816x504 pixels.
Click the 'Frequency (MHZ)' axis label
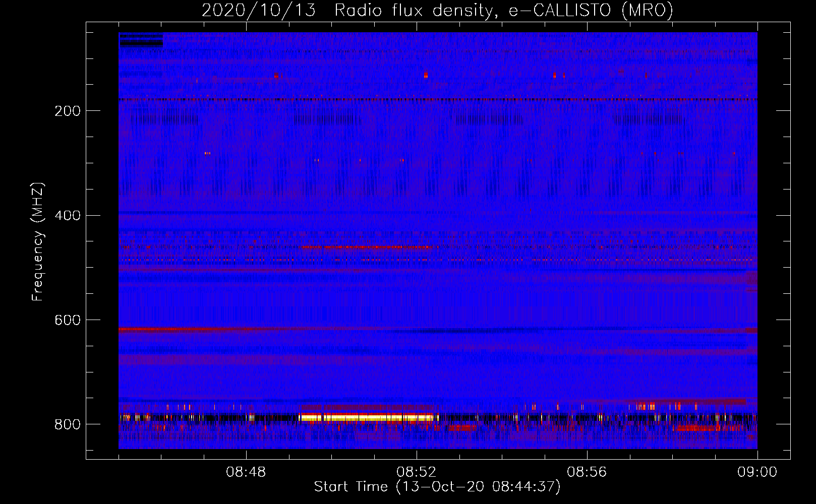[37, 241]
